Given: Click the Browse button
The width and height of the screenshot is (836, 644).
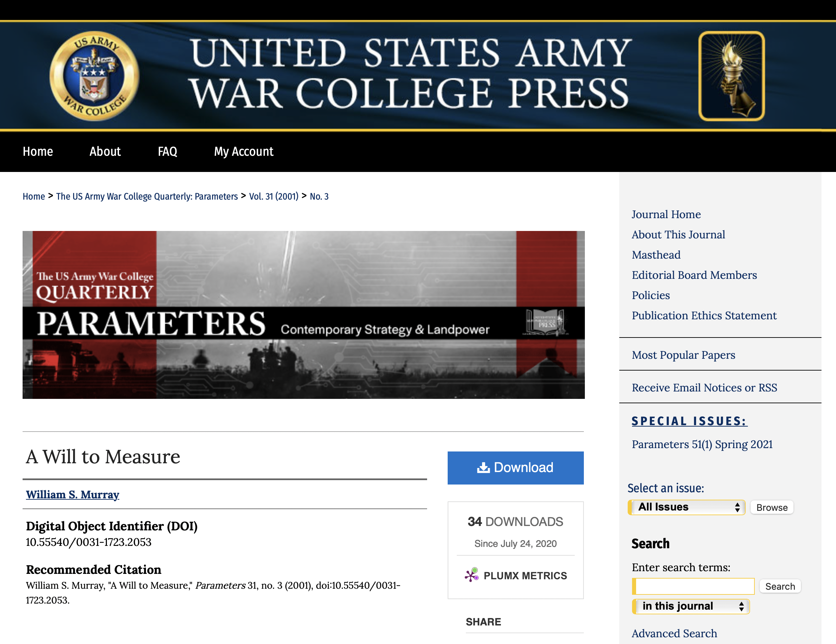Looking at the screenshot, I should (772, 507).
